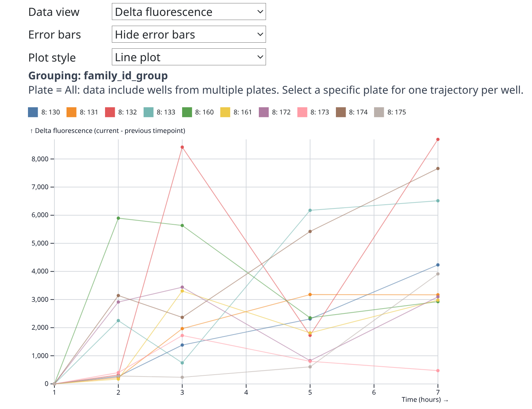
Task: Click the brown 8: 174 legend swatch
Action: [x=341, y=112]
